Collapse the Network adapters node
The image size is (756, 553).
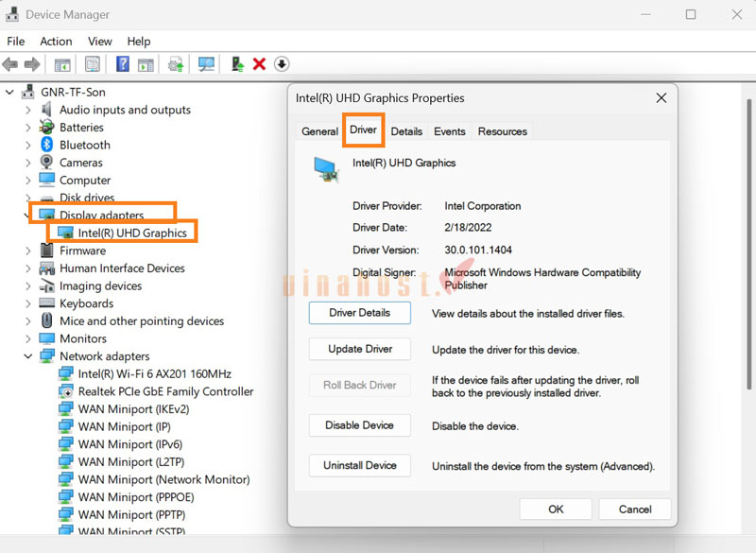point(28,356)
